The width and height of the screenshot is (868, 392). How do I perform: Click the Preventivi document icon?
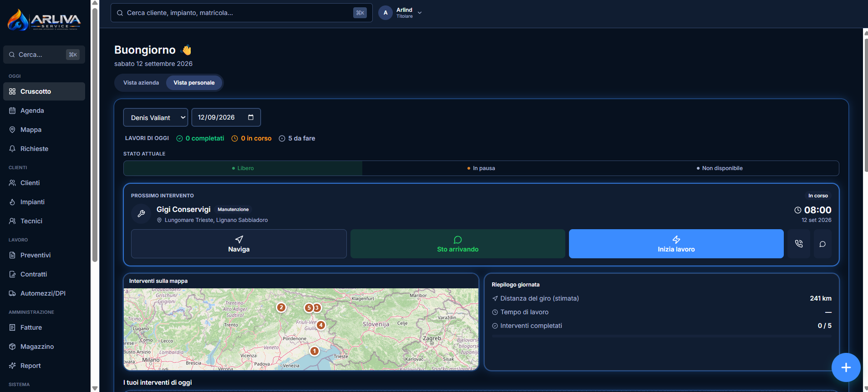tap(12, 255)
